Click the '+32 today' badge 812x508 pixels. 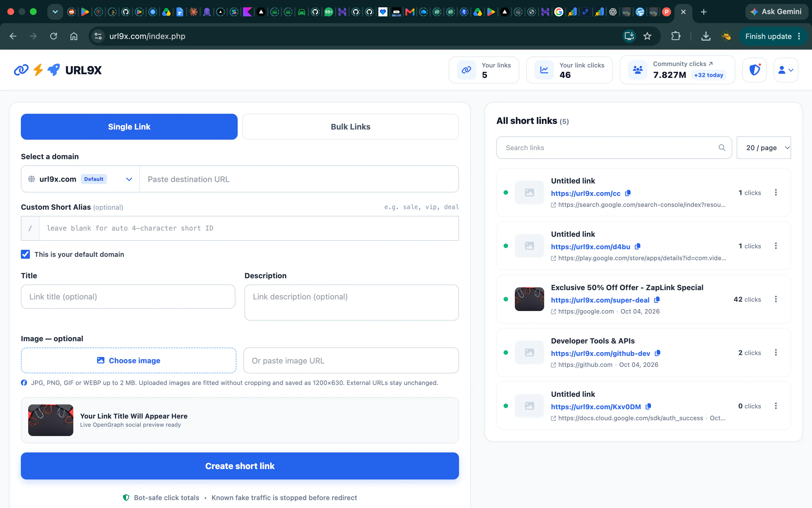(x=708, y=75)
